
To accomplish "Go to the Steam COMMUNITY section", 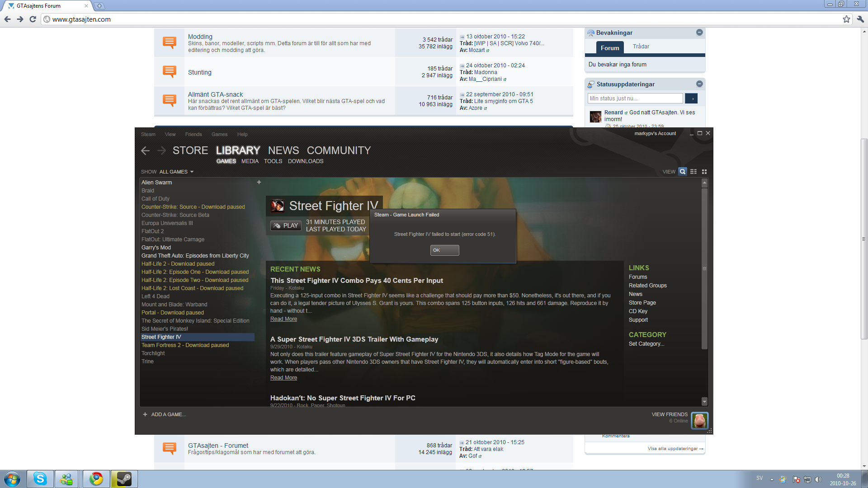I will click(339, 150).
